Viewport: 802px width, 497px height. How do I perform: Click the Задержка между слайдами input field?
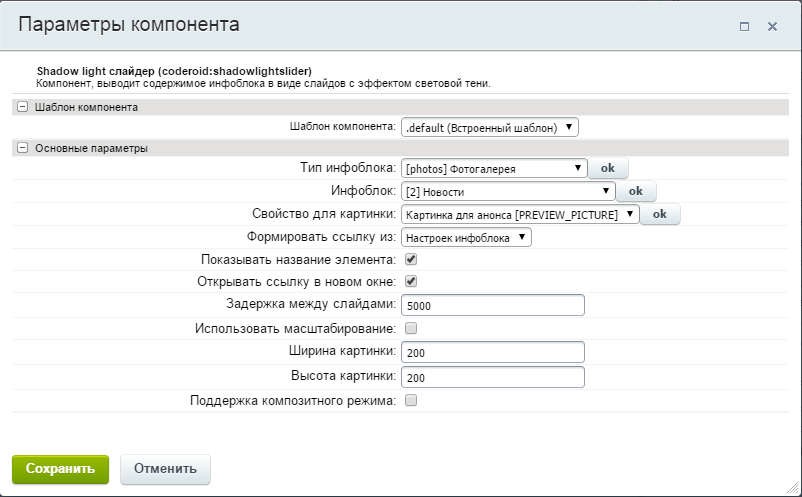492,305
